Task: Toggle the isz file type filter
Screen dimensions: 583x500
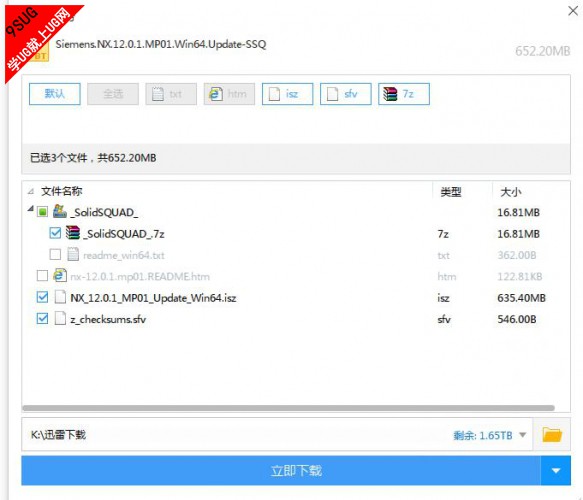Action: [x=287, y=94]
